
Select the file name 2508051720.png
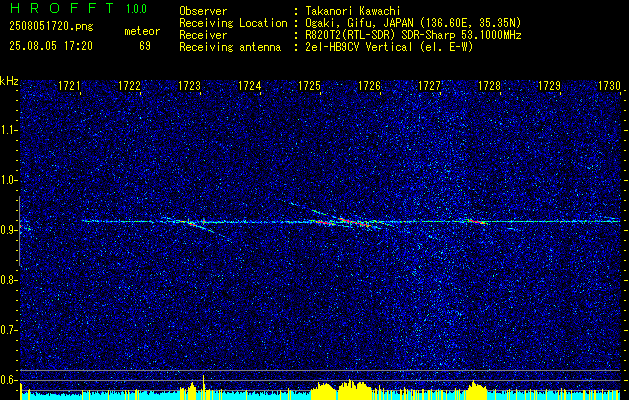[x=51, y=27]
